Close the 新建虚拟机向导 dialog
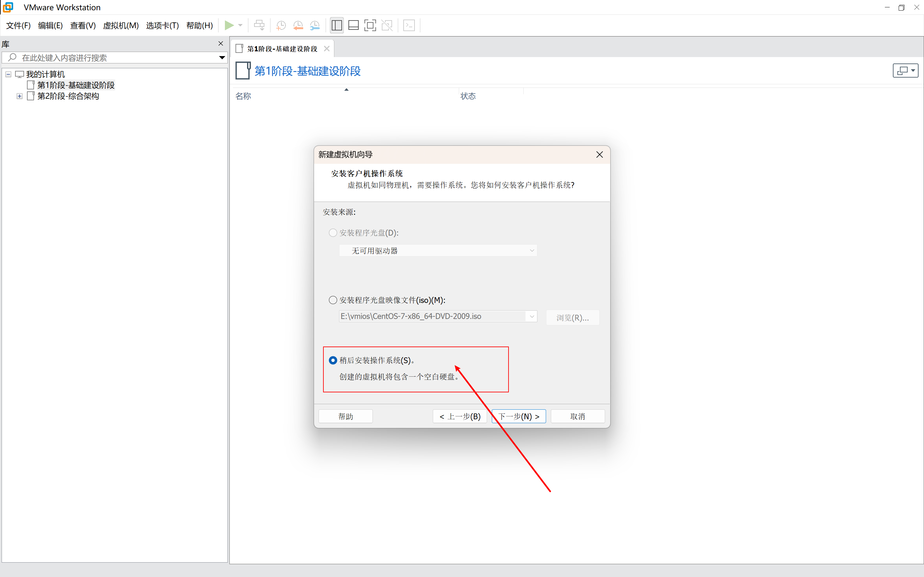Image resolution: width=924 pixels, height=577 pixels. [599, 155]
